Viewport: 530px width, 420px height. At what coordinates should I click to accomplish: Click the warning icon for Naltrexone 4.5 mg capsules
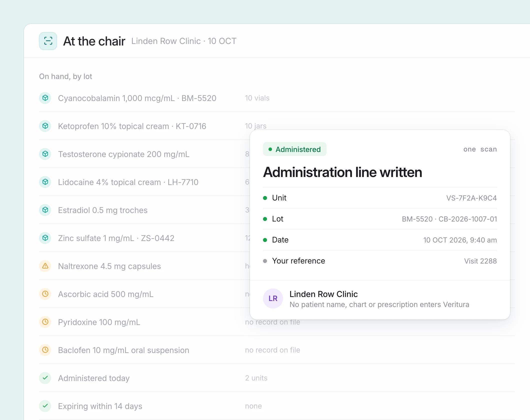45,266
